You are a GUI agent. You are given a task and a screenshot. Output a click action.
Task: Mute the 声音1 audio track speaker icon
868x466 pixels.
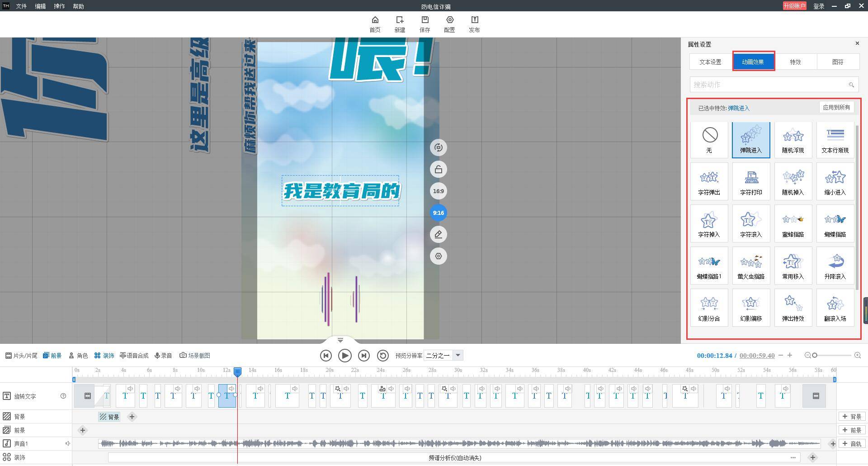67,443
